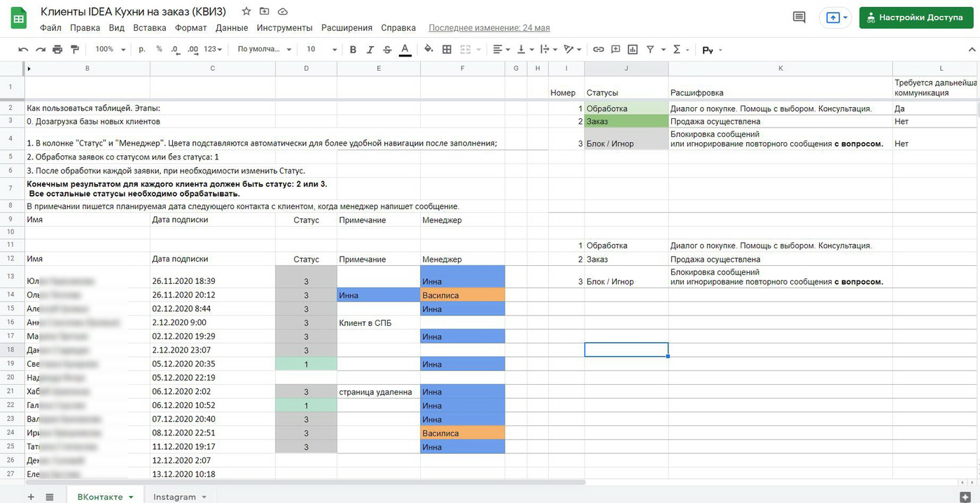
Task: Move document to a folder
Action: 264,12
